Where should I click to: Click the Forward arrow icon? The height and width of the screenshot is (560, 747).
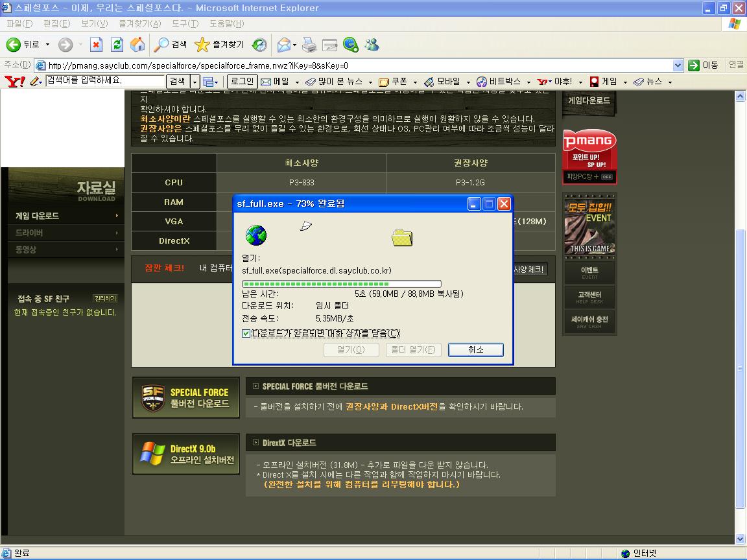(x=65, y=45)
